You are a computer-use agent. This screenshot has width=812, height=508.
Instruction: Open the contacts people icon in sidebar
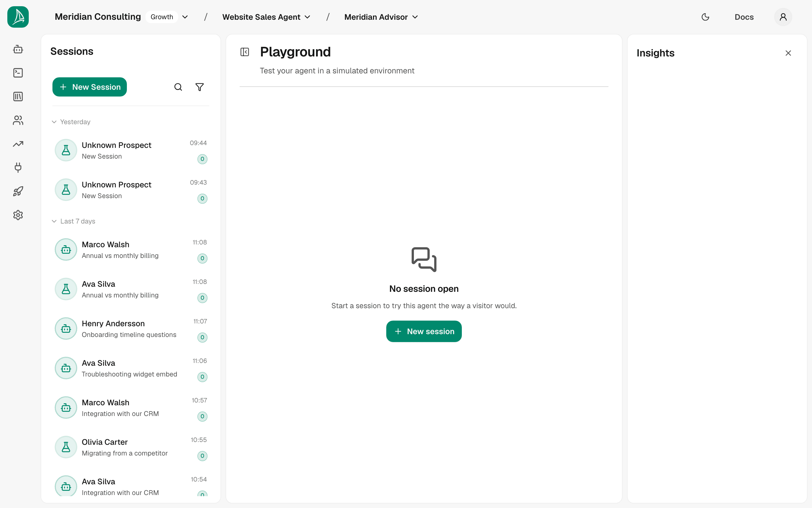[18, 120]
